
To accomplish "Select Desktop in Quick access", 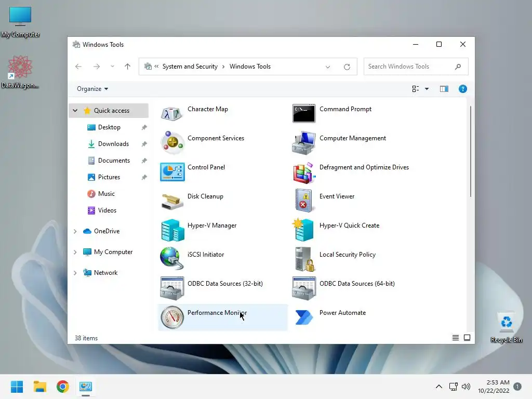I will [x=109, y=127].
